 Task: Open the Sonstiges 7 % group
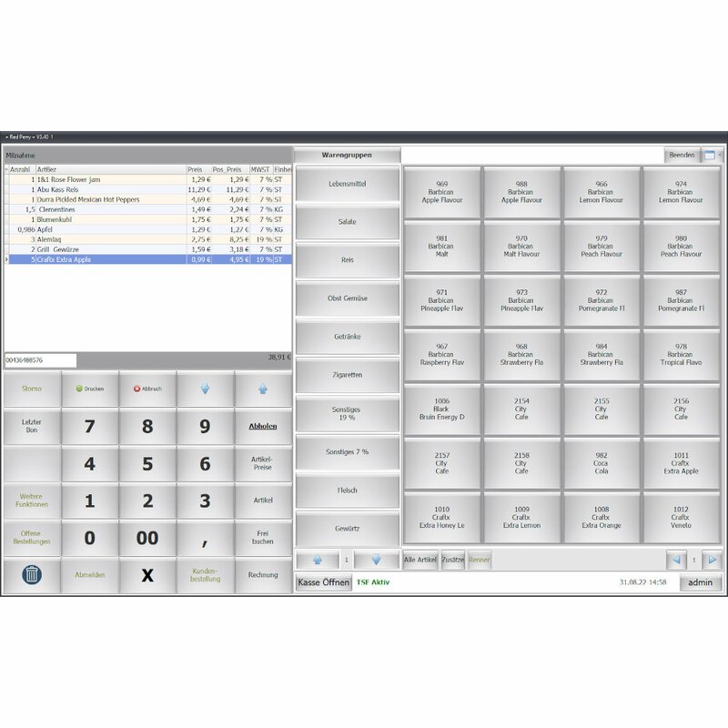pos(348,451)
